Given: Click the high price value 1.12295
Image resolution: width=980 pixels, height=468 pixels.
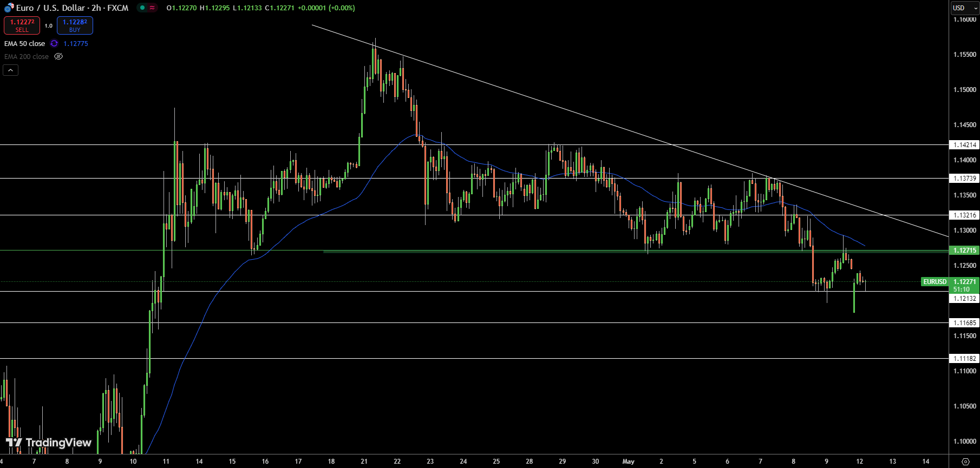Looking at the screenshot, I should point(217,8).
